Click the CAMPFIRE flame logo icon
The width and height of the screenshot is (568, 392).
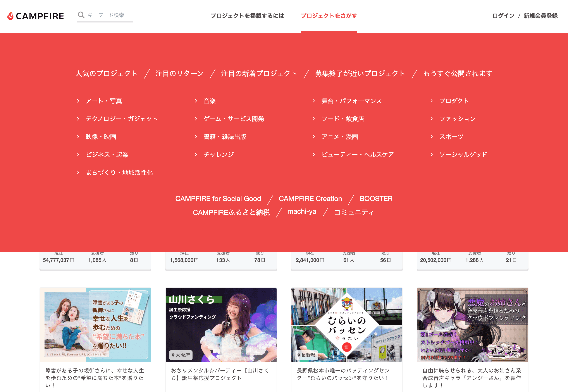10,15
